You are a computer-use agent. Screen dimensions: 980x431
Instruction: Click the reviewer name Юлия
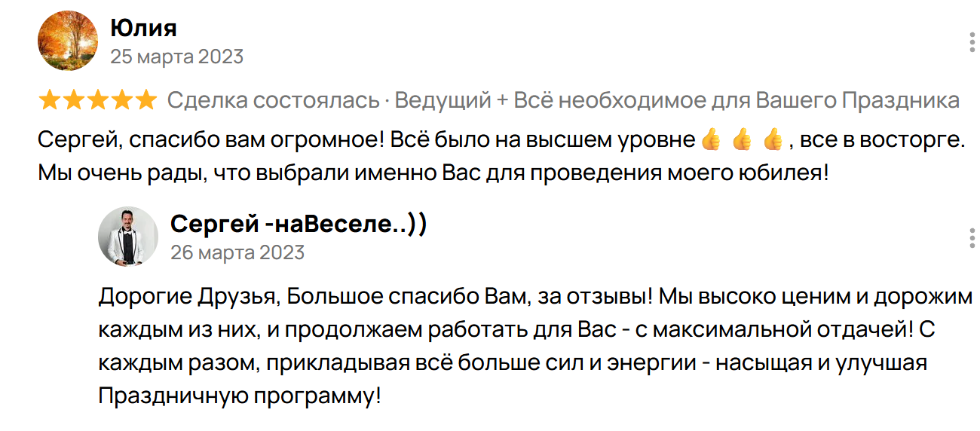pos(143,29)
